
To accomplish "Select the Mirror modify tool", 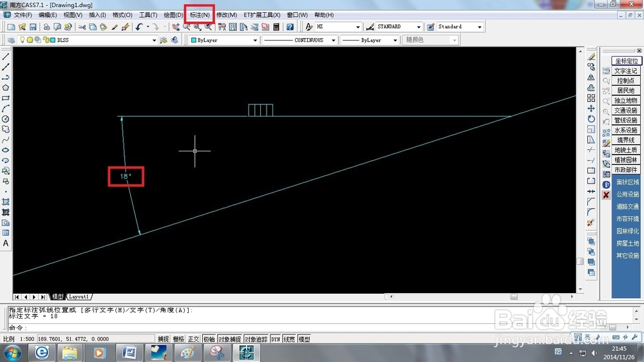I will coord(591,77).
